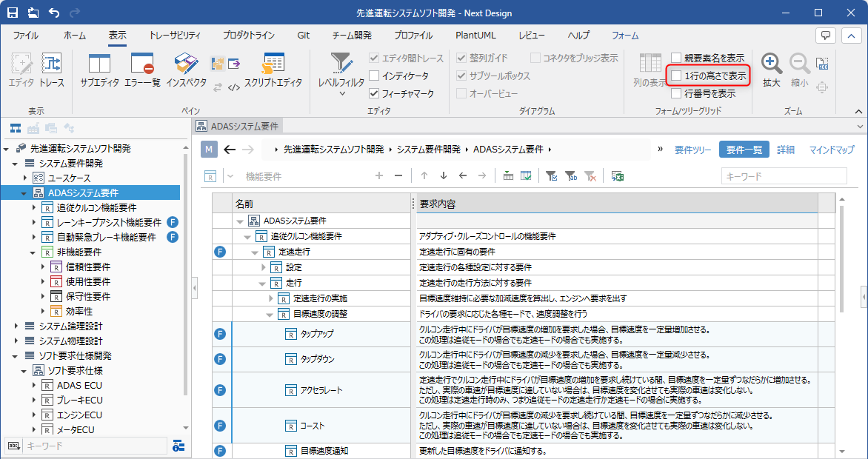Viewport: 868px width, 459px height.
Task: Select the コースト row name
Action: (x=313, y=426)
